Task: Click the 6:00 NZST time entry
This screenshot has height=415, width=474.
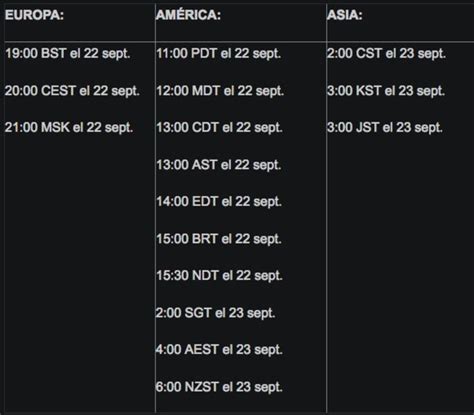Action: point(219,387)
